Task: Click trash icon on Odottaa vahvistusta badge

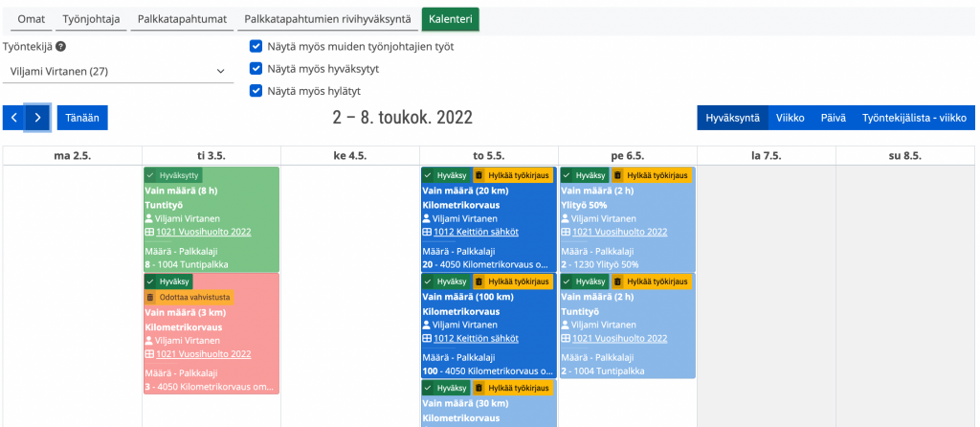Action: (150, 298)
